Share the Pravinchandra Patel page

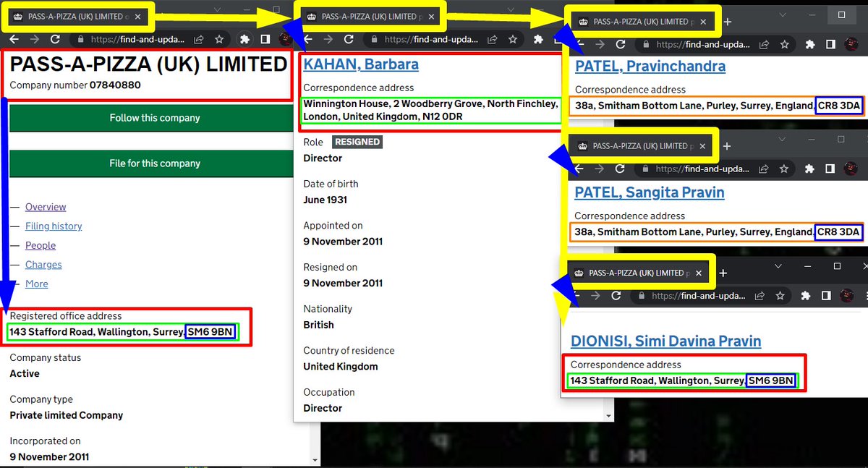[x=764, y=45]
